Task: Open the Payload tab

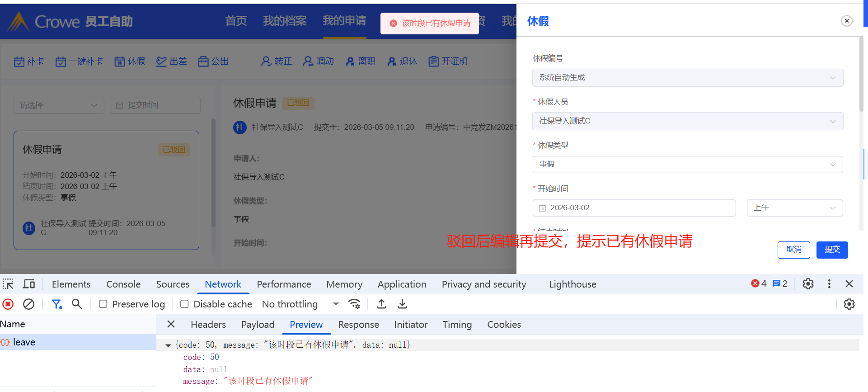Action: (x=258, y=324)
